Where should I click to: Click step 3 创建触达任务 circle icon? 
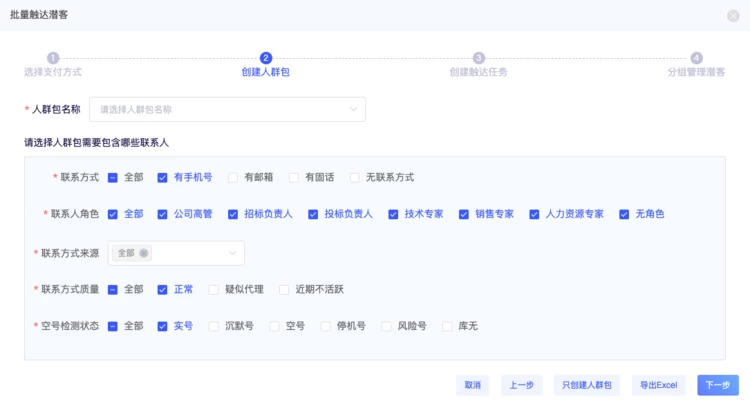(x=479, y=58)
